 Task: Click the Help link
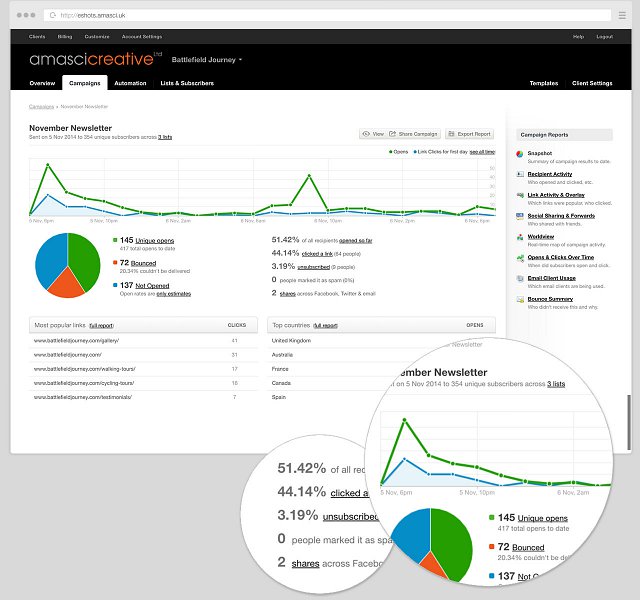[x=578, y=37]
